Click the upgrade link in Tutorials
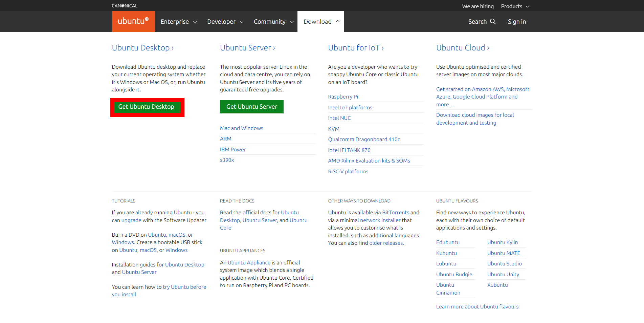Viewport: 644px width, 323px height. coord(131,220)
